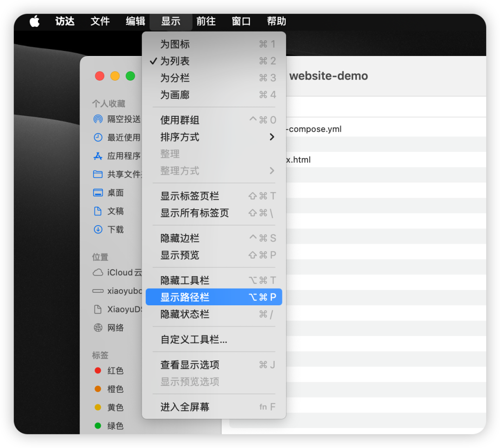Click the iCloud cloud icon
The image size is (500, 448).
click(x=98, y=272)
